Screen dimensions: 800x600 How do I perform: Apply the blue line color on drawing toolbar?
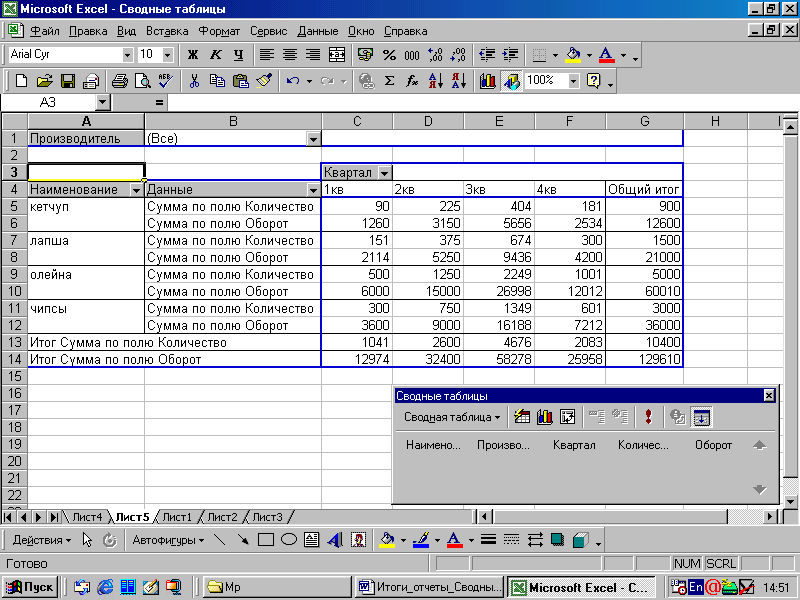coord(421,539)
